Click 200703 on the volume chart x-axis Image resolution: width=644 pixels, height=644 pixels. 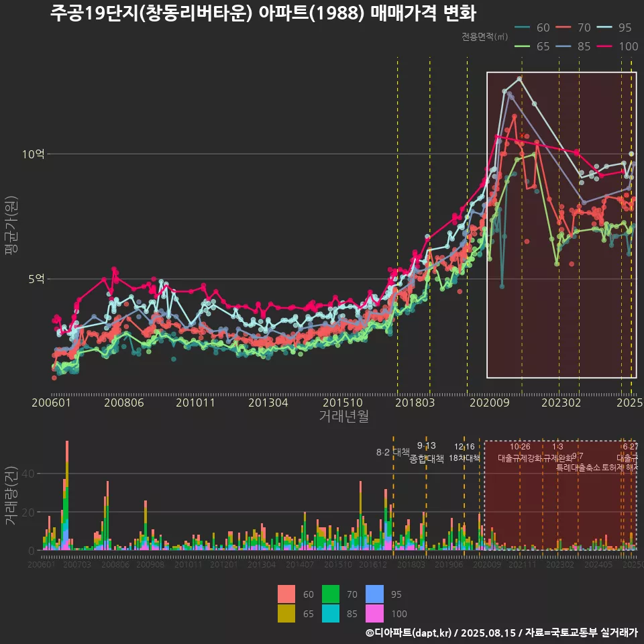point(77,564)
